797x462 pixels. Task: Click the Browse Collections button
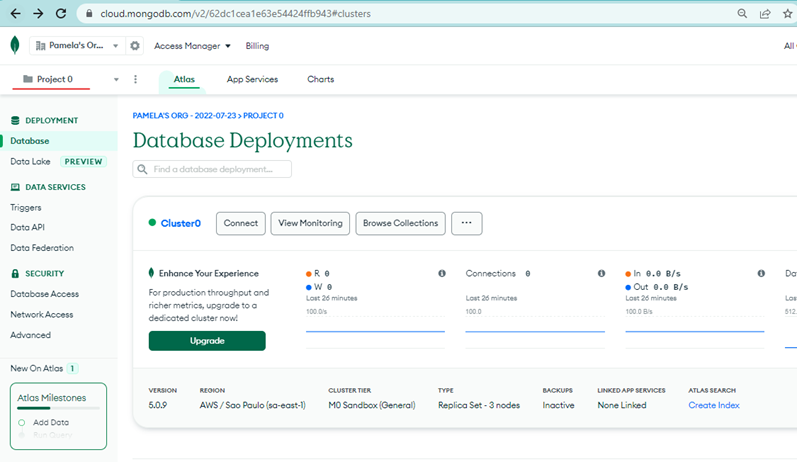[401, 223]
